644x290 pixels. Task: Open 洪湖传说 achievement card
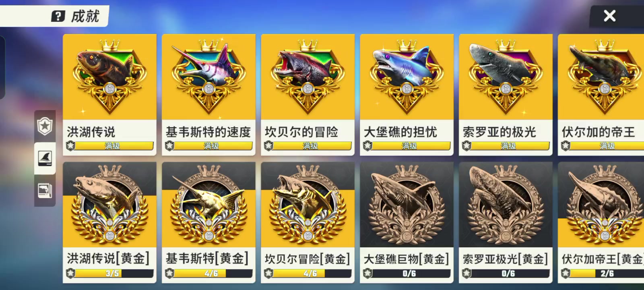pyautogui.click(x=109, y=95)
